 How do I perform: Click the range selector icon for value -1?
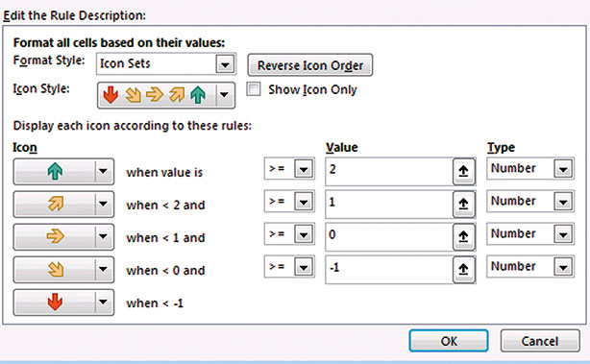click(x=464, y=270)
